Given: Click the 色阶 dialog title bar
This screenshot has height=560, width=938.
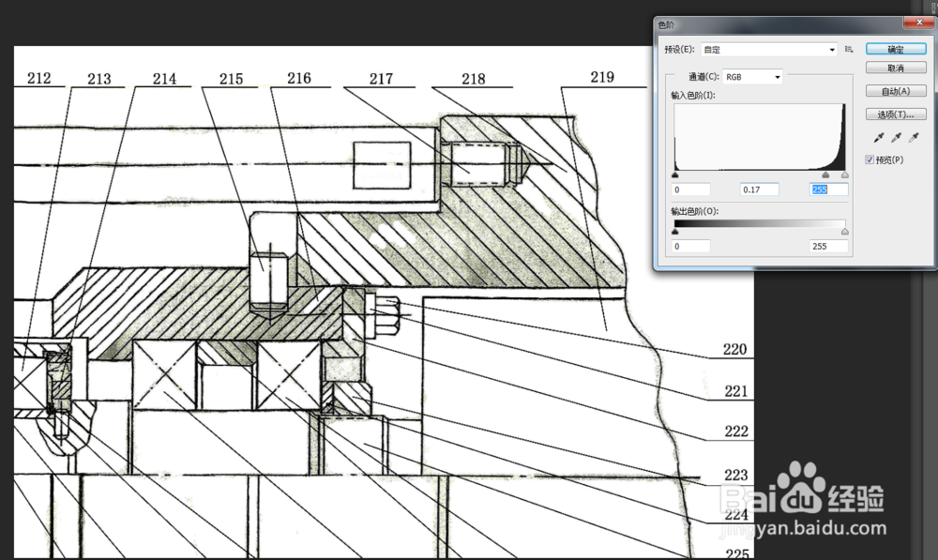Looking at the screenshot, I should (x=778, y=24).
